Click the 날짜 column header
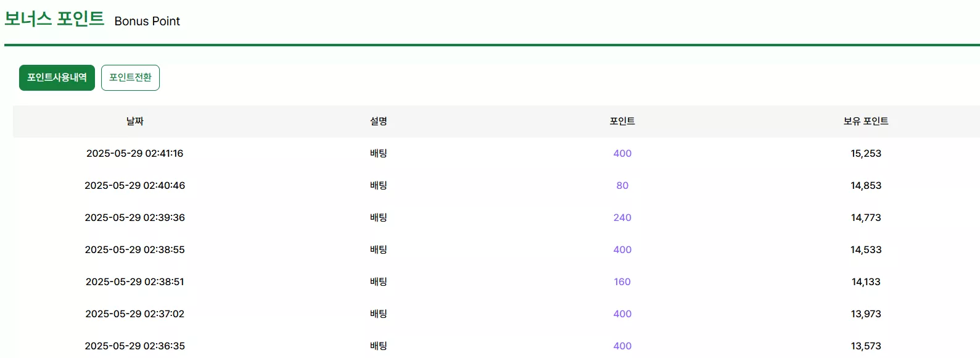The width and height of the screenshot is (980, 358). (x=135, y=122)
